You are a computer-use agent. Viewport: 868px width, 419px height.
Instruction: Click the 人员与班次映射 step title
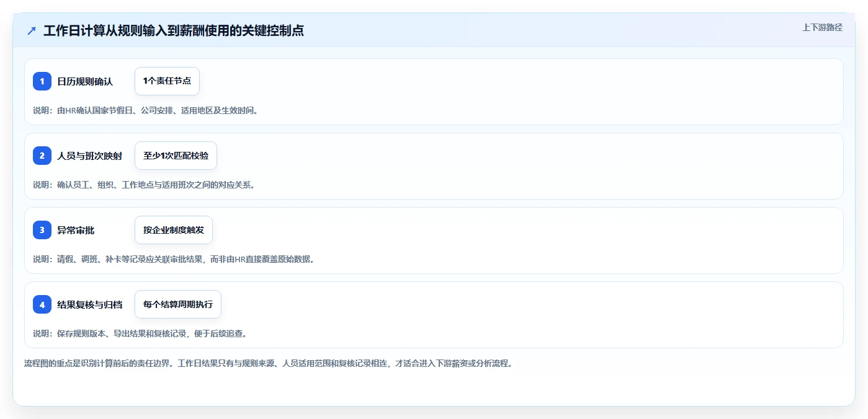click(89, 156)
